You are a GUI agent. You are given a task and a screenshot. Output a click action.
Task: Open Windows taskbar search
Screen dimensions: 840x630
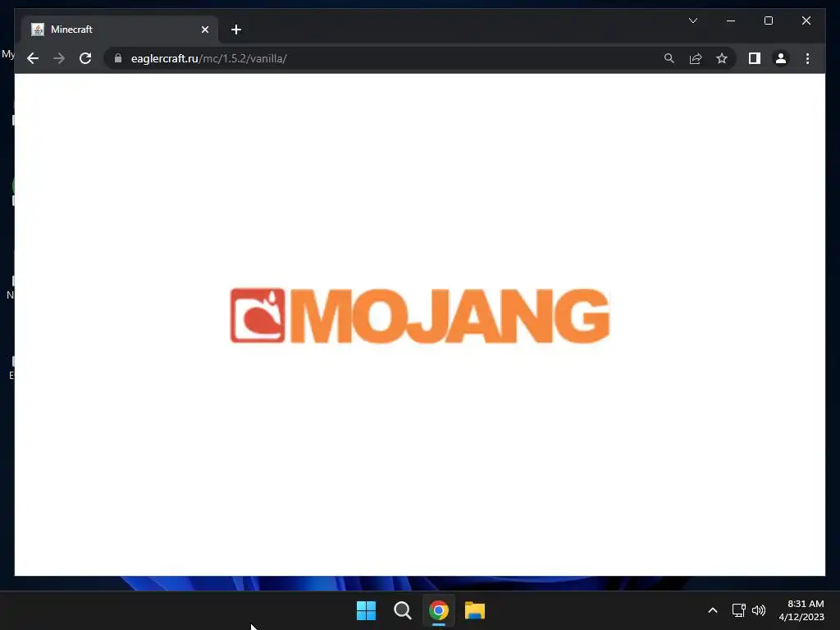pyautogui.click(x=402, y=610)
